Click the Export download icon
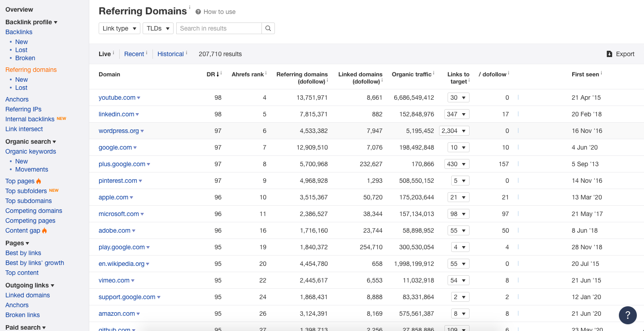Viewport: 644px width, 331px height. (609, 54)
